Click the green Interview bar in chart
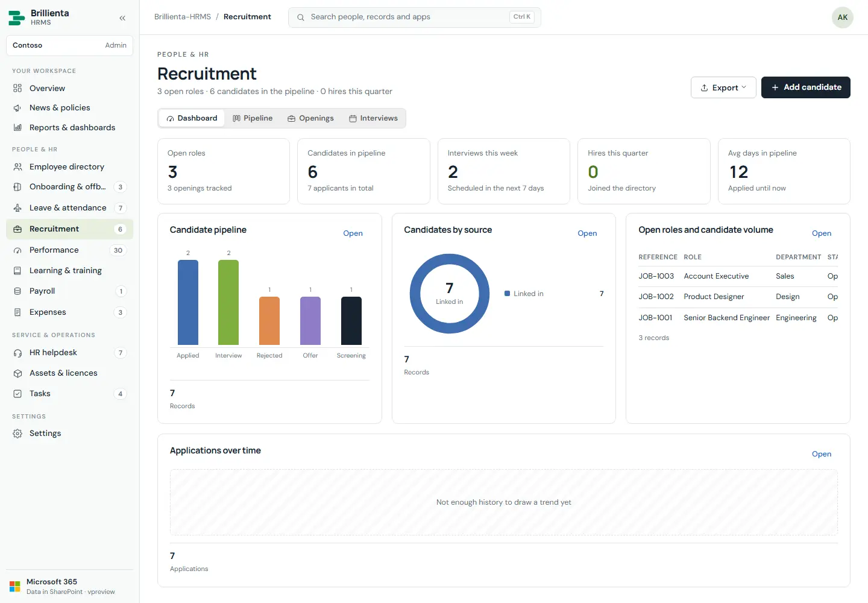 click(228, 302)
